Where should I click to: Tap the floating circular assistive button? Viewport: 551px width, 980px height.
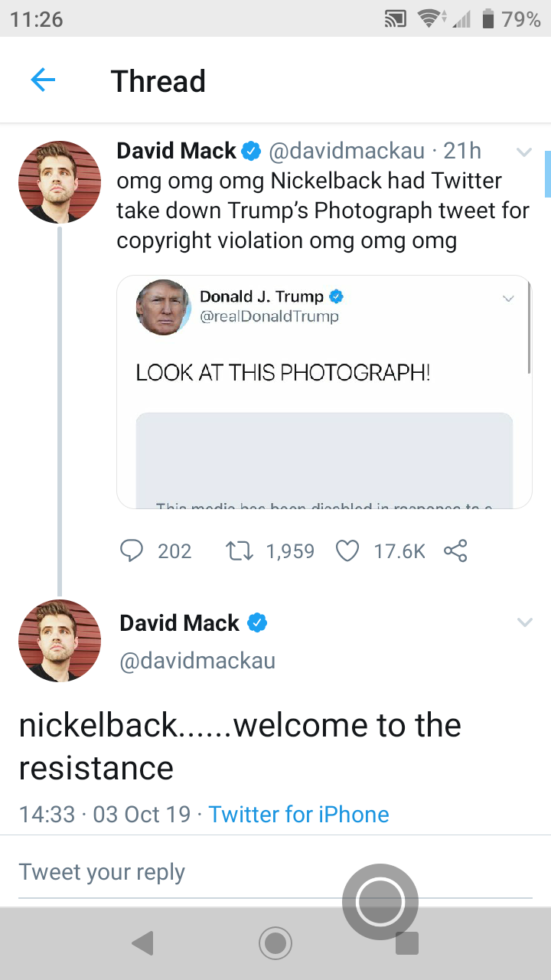(380, 902)
